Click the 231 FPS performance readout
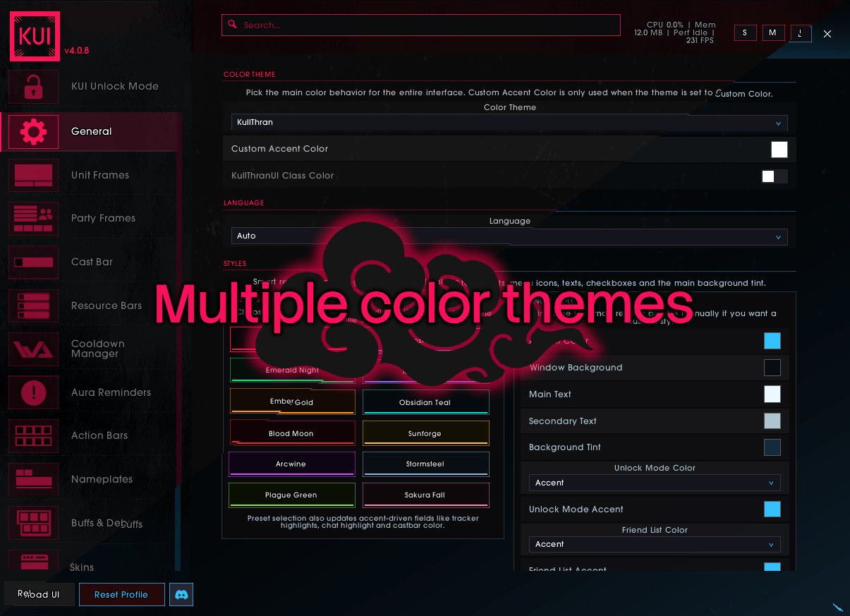This screenshot has height=616, width=850. pyautogui.click(x=700, y=41)
